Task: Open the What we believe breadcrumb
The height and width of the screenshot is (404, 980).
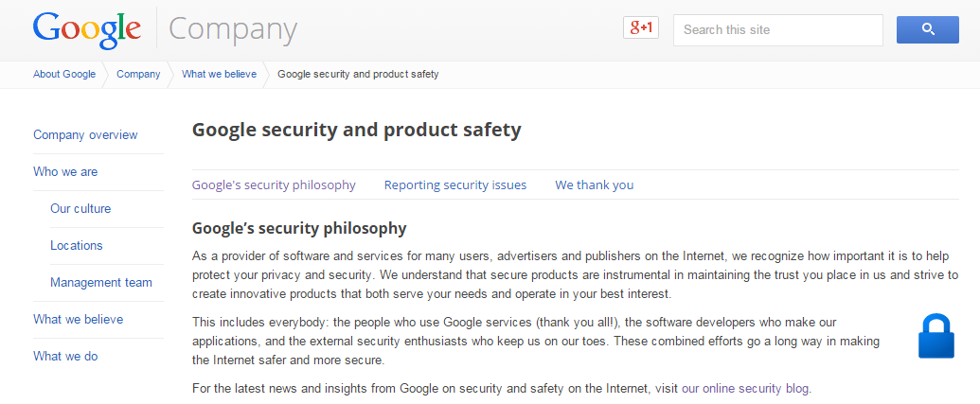Action: [x=219, y=75]
